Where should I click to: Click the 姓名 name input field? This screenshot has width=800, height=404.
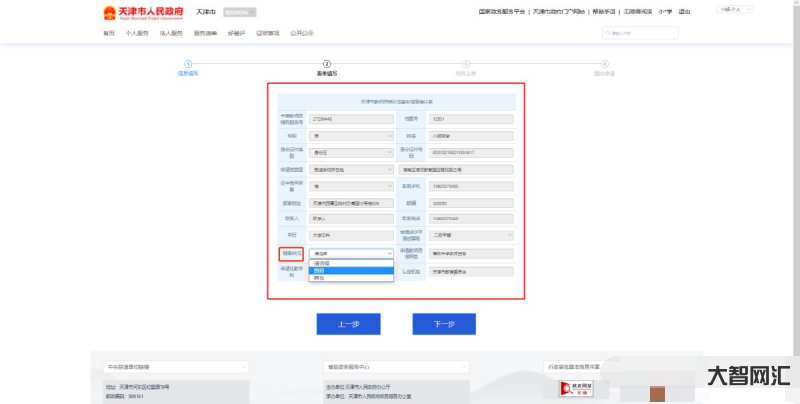click(x=472, y=135)
